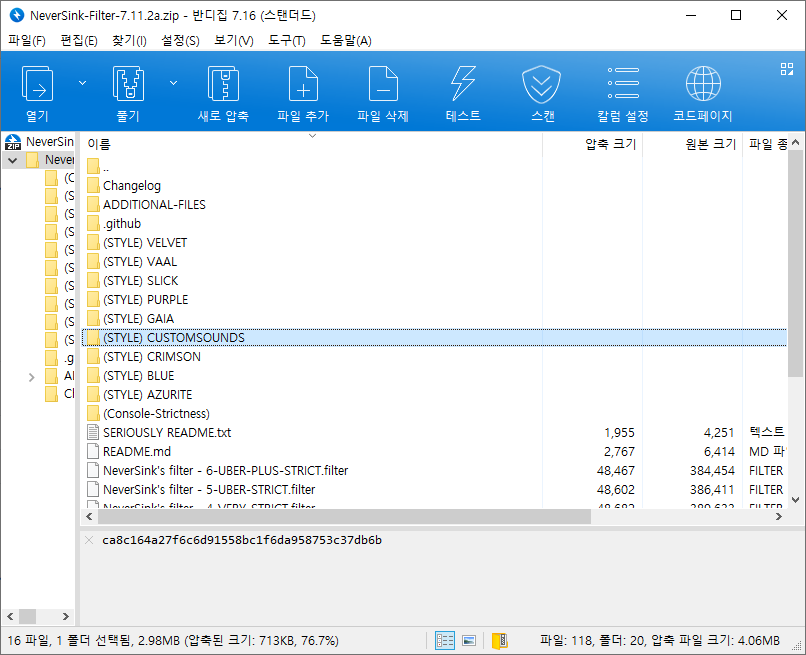Select the (STYLE) SLICK folder
The height and width of the screenshot is (655, 806).
pyautogui.click(x=434, y=281)
